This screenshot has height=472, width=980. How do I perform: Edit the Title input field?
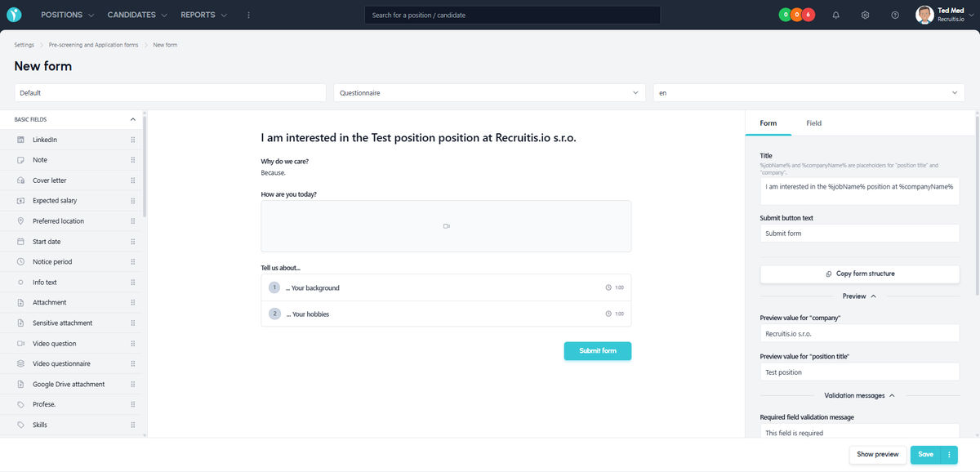[860, 192]
